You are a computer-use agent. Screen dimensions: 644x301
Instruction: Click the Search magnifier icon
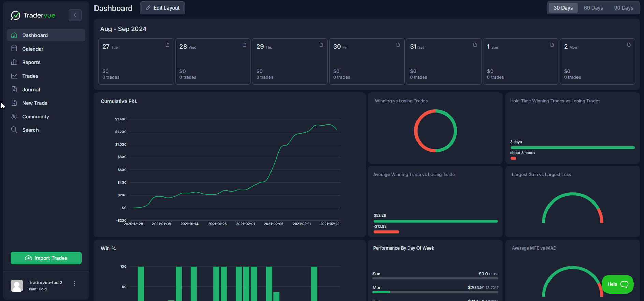[x=14, y=130]
